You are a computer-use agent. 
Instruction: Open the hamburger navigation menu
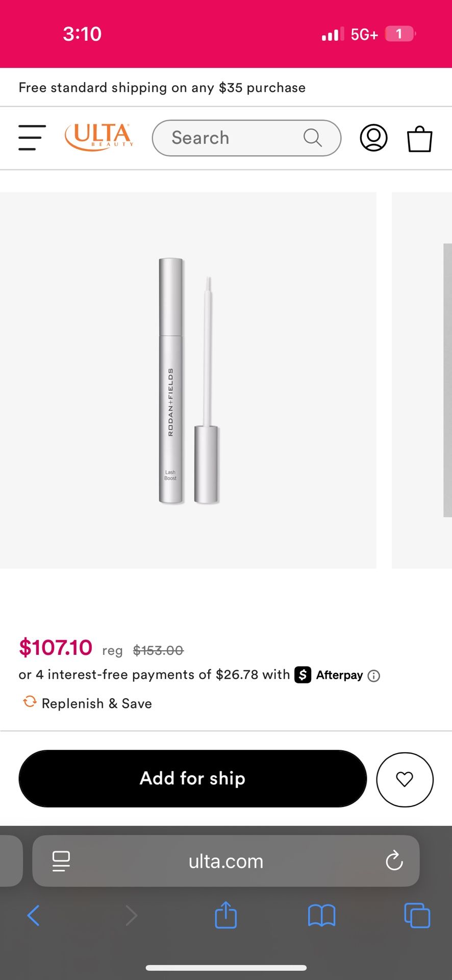(x=32, y=138)
